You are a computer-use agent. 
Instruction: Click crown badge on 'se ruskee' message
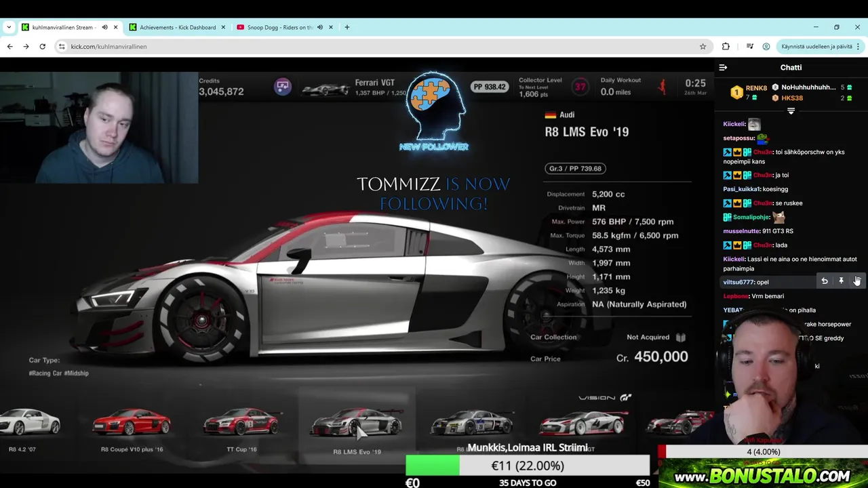737,203
